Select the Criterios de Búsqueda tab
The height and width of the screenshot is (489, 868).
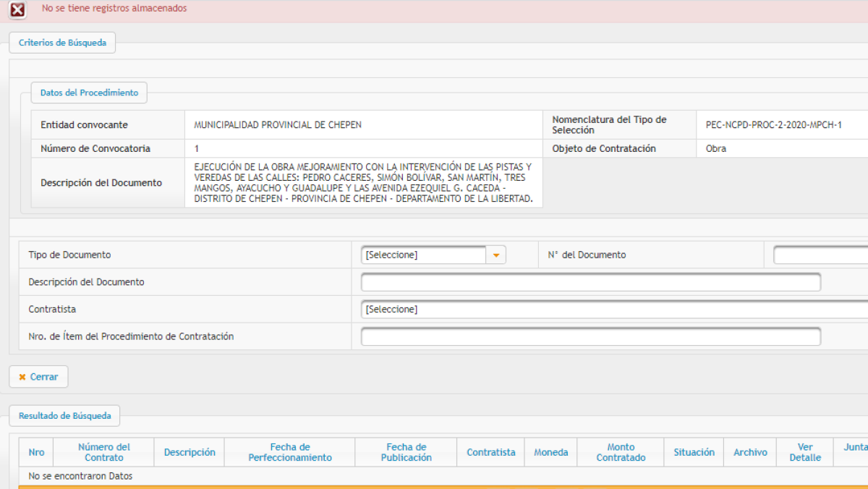pos(62,43)
